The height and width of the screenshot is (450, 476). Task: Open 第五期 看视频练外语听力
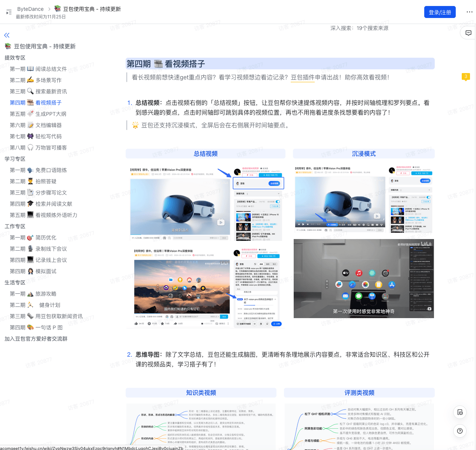(x=44, y=215)
